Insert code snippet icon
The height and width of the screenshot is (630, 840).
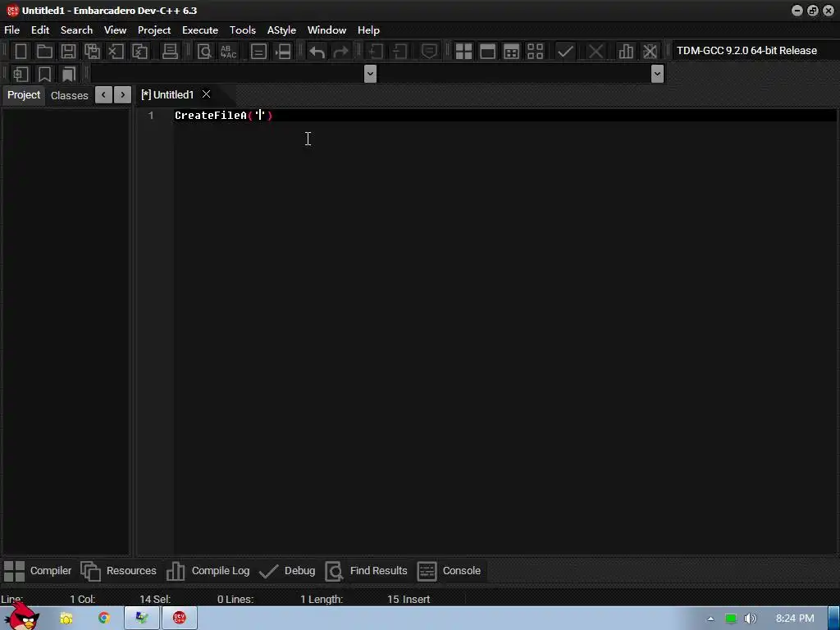click(21, 74)
